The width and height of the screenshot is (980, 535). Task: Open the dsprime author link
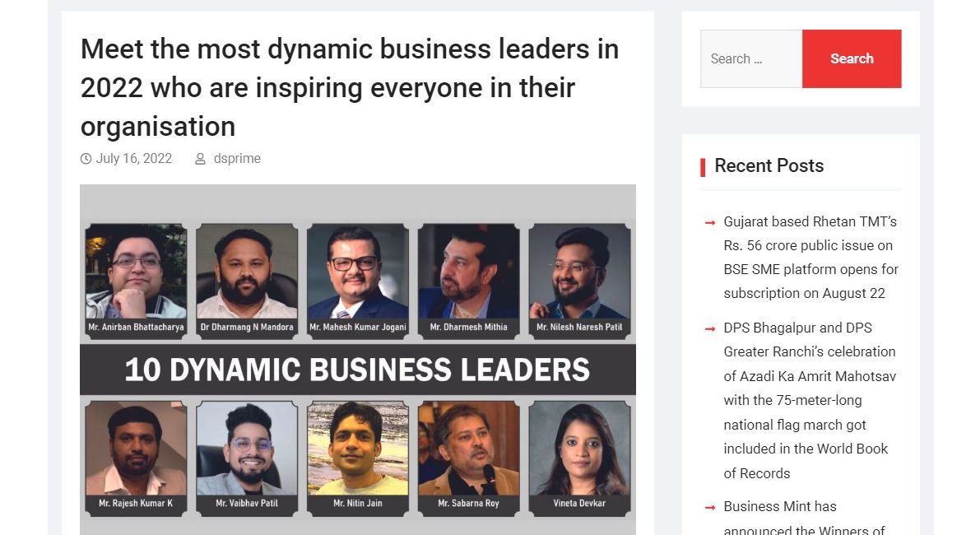237,159
